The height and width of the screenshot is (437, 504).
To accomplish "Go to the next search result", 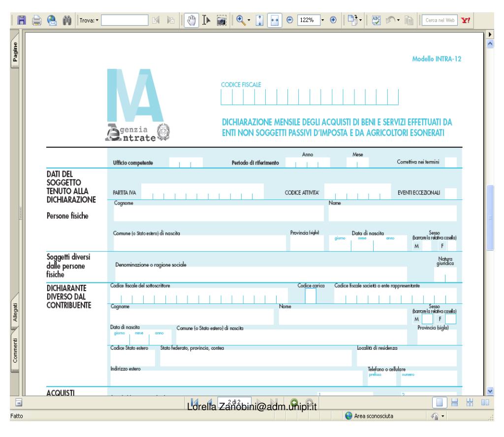I will coord(171,20).
